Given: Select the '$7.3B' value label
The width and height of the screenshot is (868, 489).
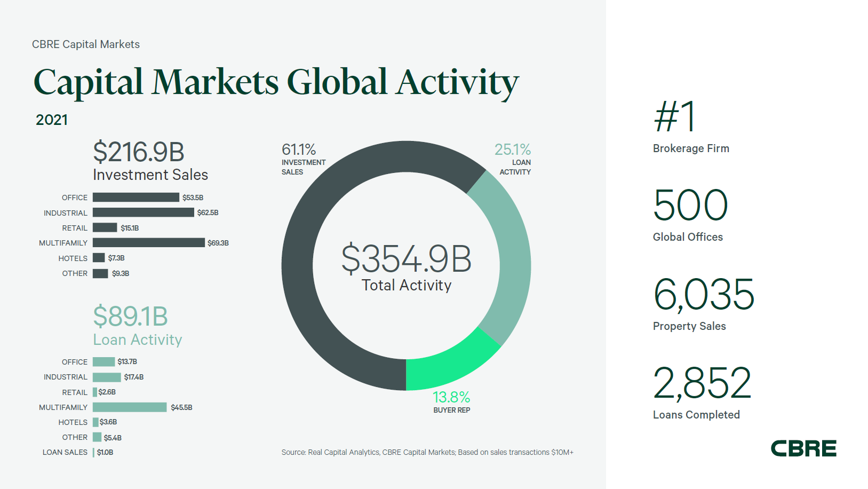Looking at the screenshot, I should tap(116, 258).
